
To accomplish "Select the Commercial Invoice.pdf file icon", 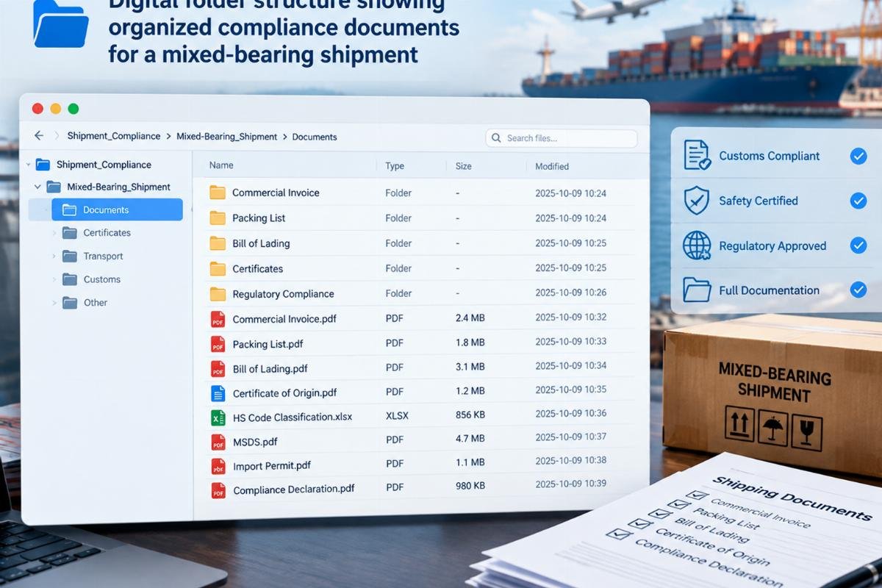I will point(218,319).
